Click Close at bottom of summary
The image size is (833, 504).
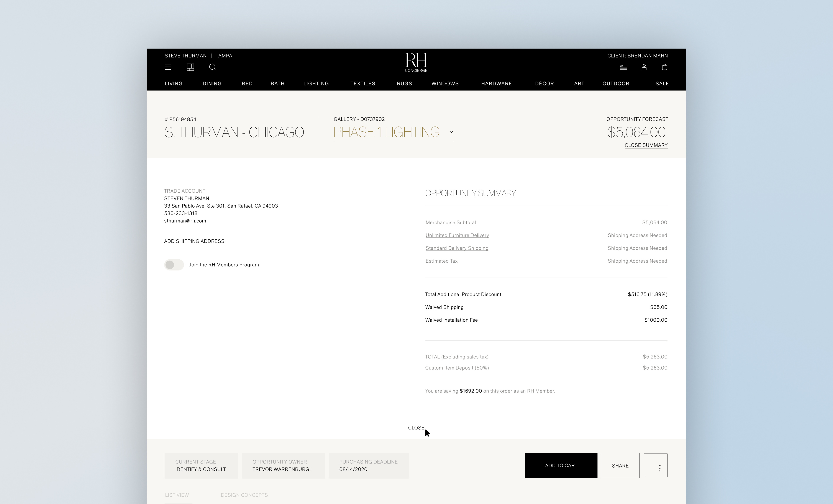(416, 428)
